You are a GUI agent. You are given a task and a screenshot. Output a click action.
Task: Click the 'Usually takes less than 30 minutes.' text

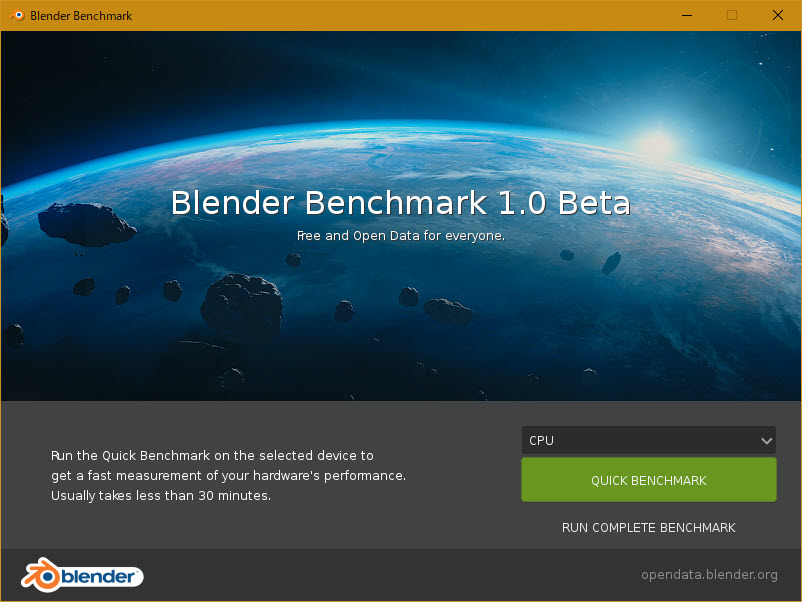coord(161,496)
